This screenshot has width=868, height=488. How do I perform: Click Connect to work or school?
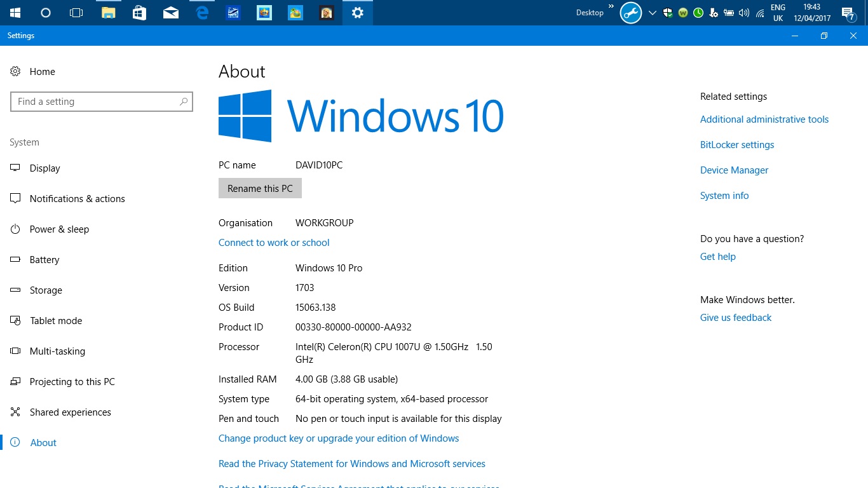[274, 243]
